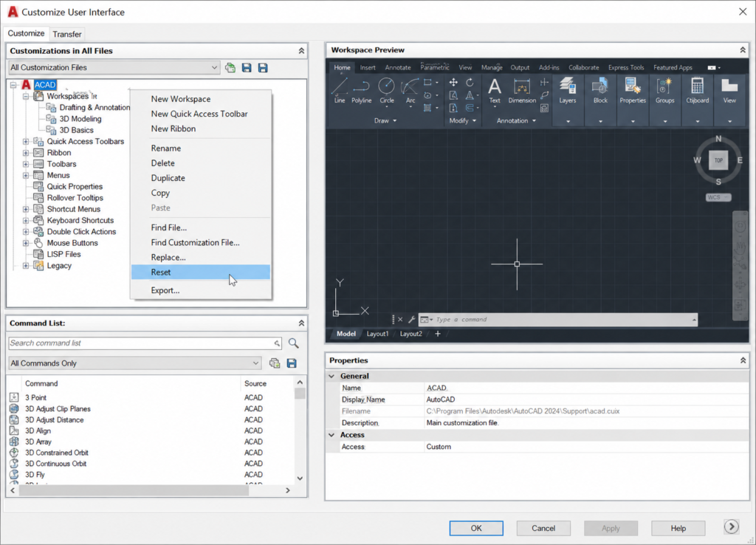Image resolution: width=756 pixels, height=545 pixels.
Task: Collapse the Command List panel
Action: click(301, 323)
